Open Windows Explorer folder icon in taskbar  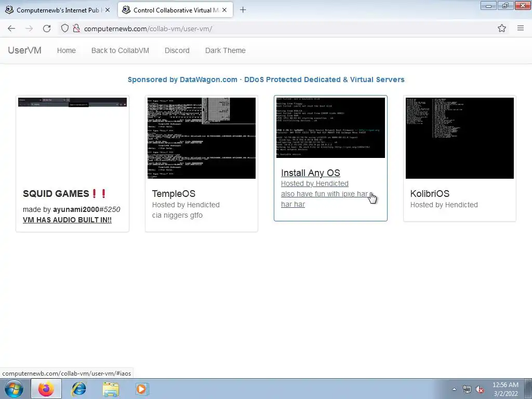coord(111,389)
